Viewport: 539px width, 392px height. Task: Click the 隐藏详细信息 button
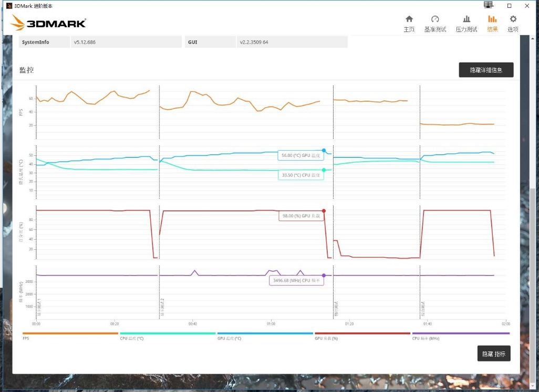click(x=486, y=70)
